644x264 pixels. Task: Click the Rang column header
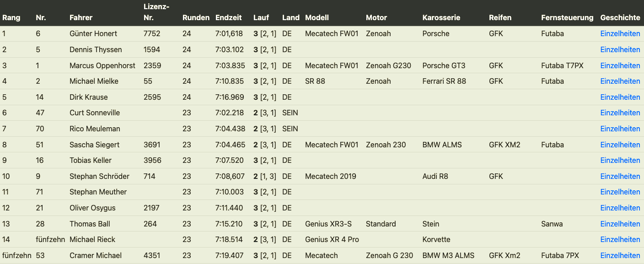click(11, 17)
